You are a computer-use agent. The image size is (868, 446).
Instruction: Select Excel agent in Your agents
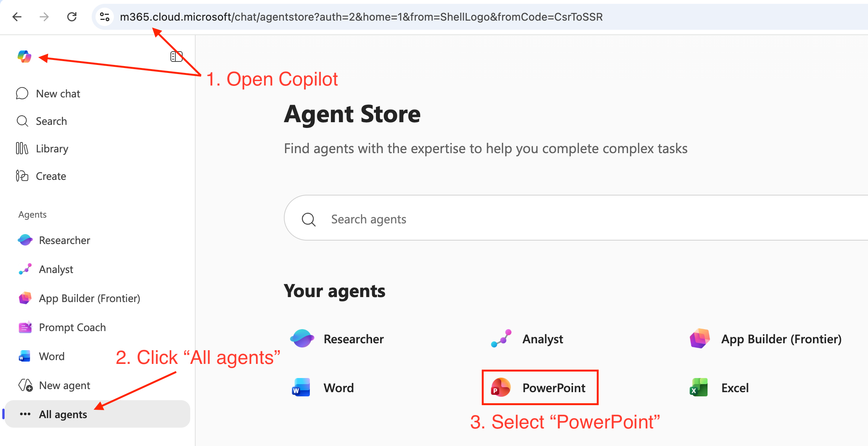click(x=719, y=388)
